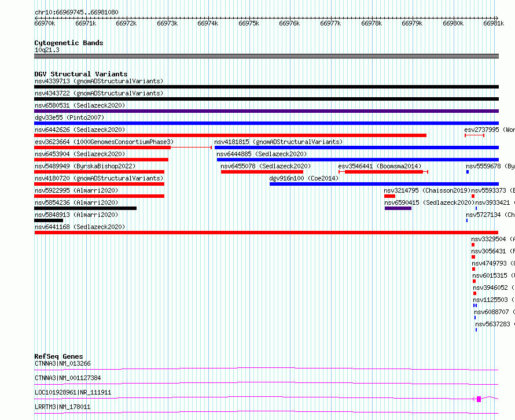
Task: Click nsv4180720 (gnomADStructuralVariants) label
Action: pyautogui.click(x=99, y=178)
